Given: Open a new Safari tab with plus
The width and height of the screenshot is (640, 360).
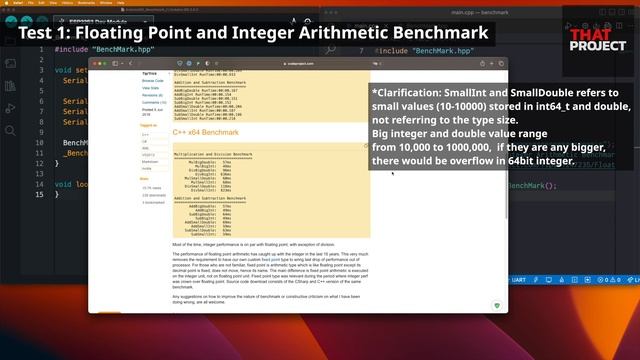Looking at the screenshot, I should [492, 64].
